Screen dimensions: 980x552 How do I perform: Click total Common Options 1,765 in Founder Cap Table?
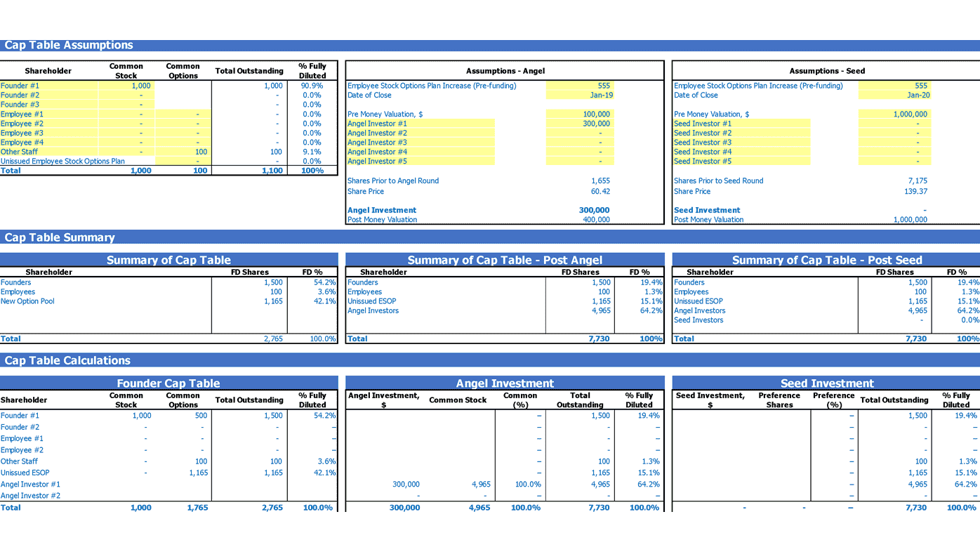click(197, 507)
